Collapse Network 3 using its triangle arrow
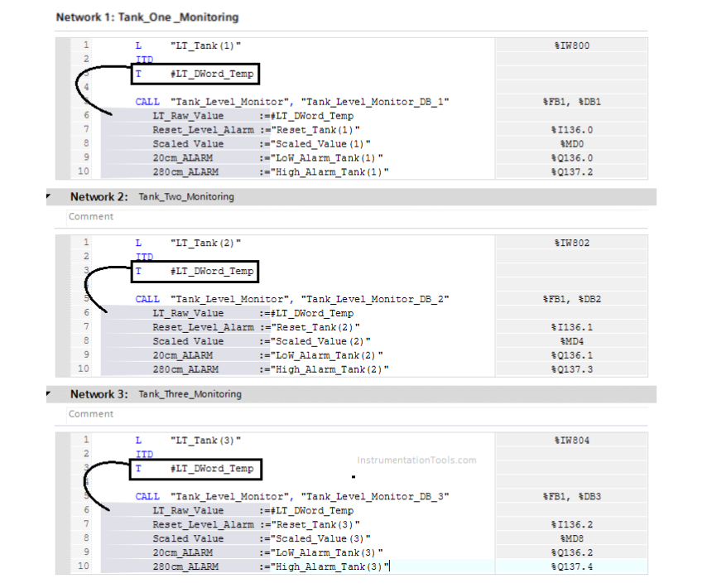The width and height of the screenshot is (712, 588). click(49, 393)
